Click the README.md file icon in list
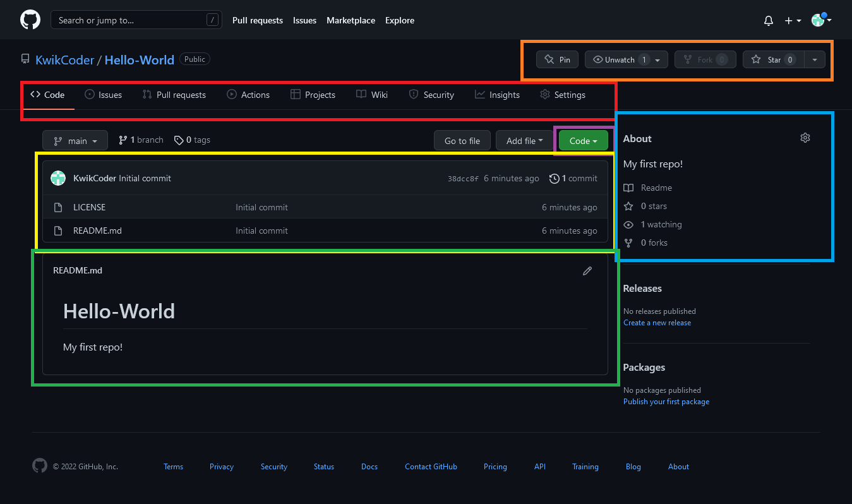 58,231
